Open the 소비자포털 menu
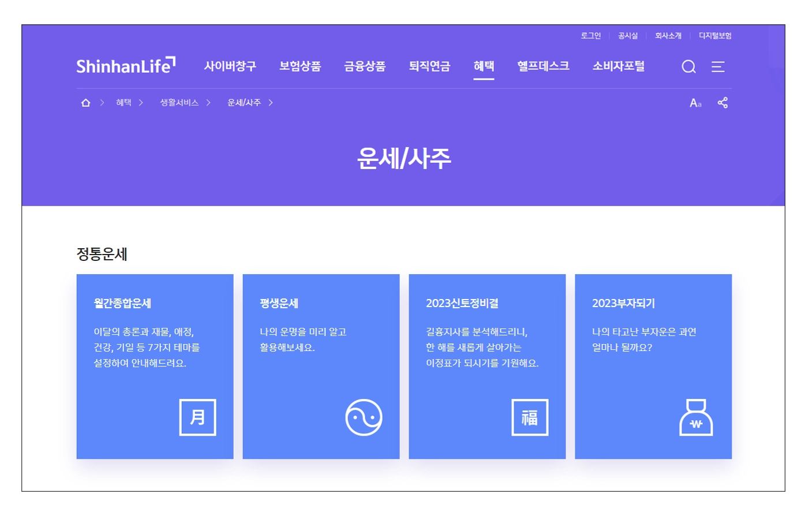Image resolution: width=812 pixels, height=512 pixels. pyautogui.click(x=619, y=65)
